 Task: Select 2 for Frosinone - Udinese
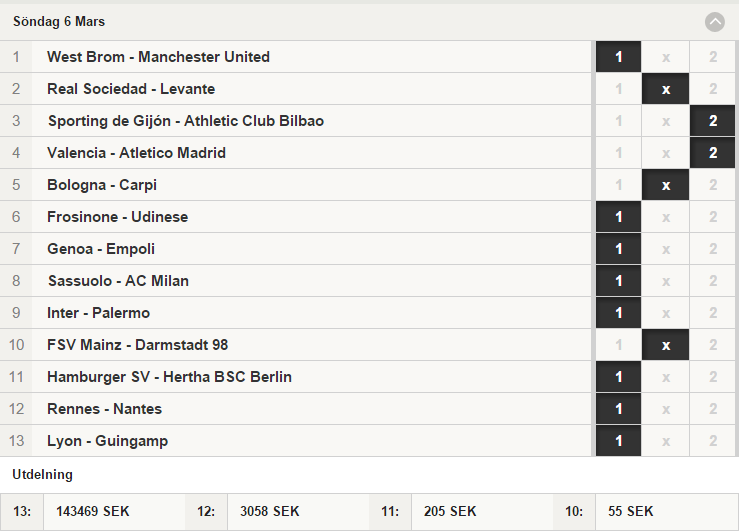[x=713, y=217]
